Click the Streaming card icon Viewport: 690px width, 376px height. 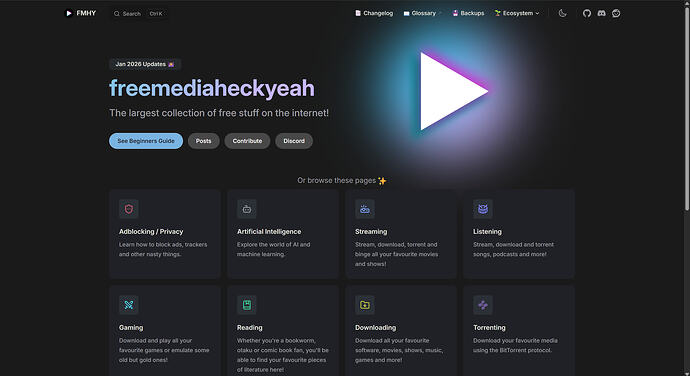coord(365,209)
